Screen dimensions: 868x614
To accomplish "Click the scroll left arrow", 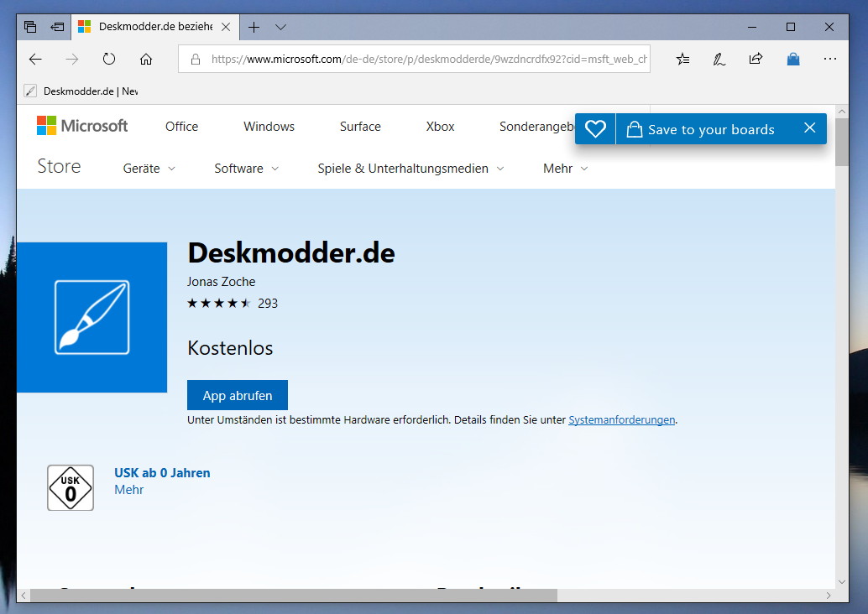I will [24, 596].
